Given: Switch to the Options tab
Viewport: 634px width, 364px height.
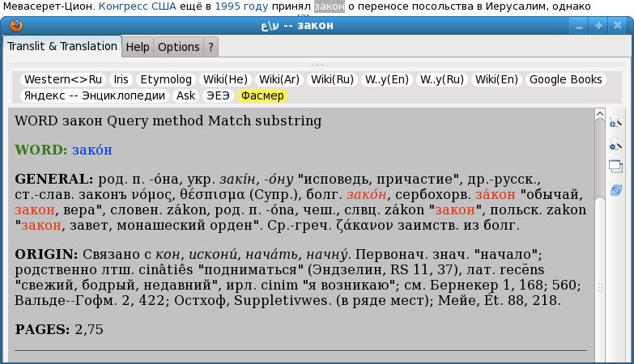Looking at the screenshot, I should (x=178, y=47).
